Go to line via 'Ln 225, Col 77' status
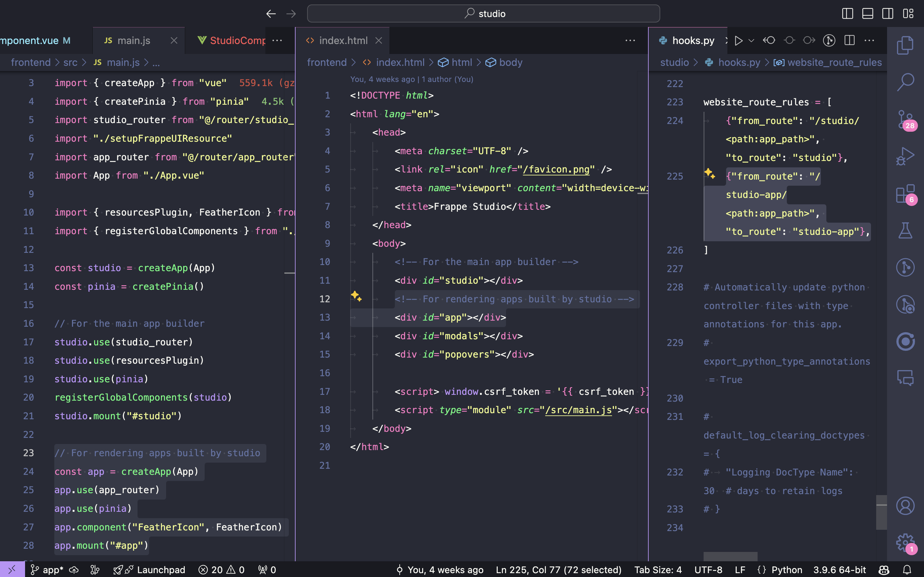Screen dimensions: 924x577 [x=558, y=570]
